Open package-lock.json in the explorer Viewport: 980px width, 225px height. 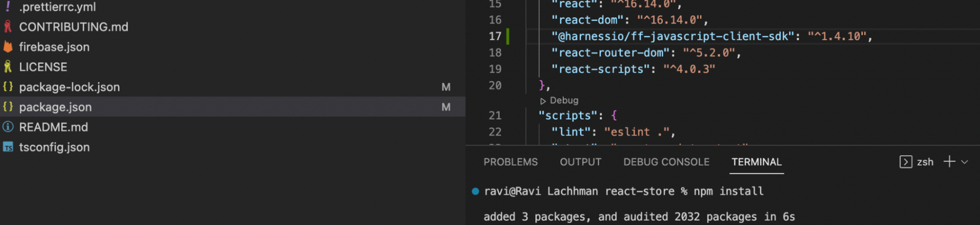click(x=69, y=87)
